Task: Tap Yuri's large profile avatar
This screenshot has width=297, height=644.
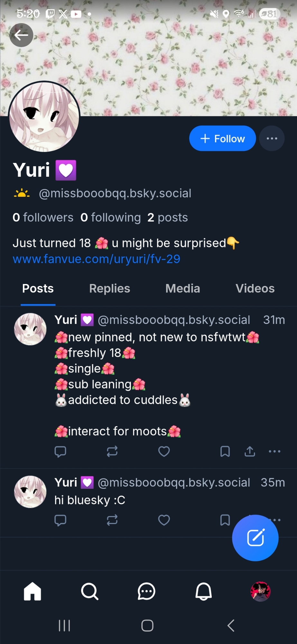Action: pos(44,117)
